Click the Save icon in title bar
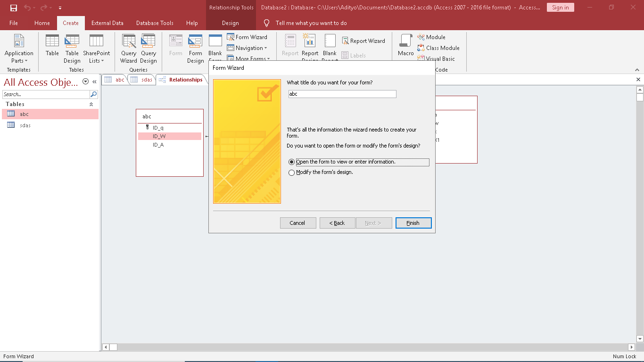 click(x=14, y=8)
